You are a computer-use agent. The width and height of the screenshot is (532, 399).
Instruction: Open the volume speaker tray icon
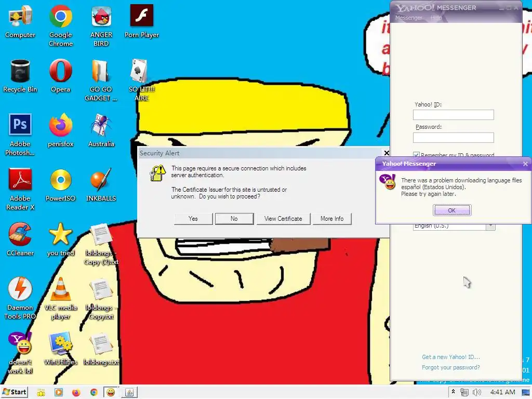click(x=477, y=393)
